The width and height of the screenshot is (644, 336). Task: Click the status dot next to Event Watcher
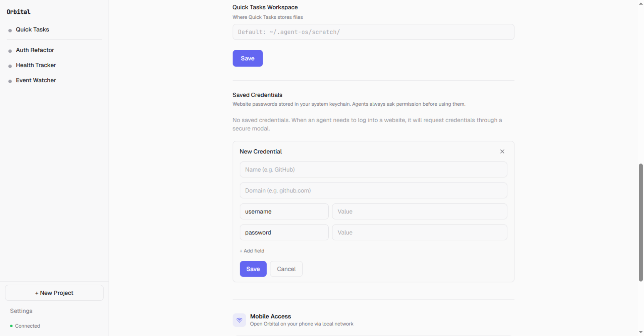point(9,81)
